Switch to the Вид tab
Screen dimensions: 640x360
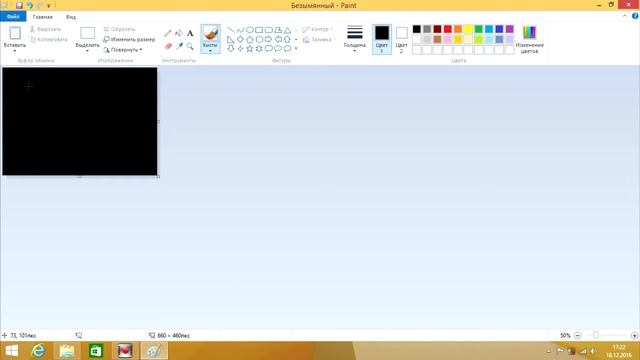pyautogui.click(x=71, y=17)
